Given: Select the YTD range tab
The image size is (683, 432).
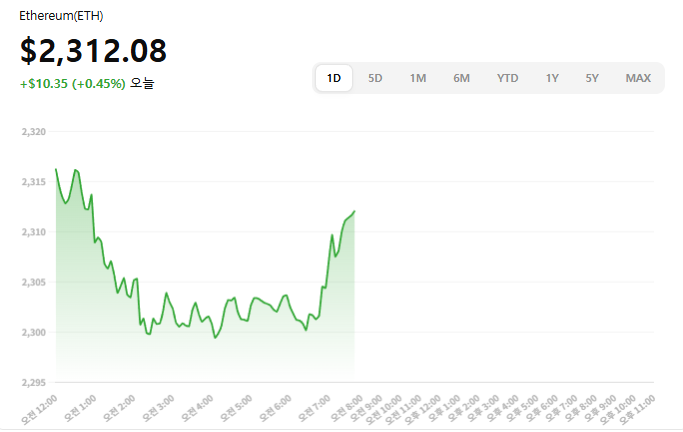Looking at the screenshot, I should coord(507,78).
